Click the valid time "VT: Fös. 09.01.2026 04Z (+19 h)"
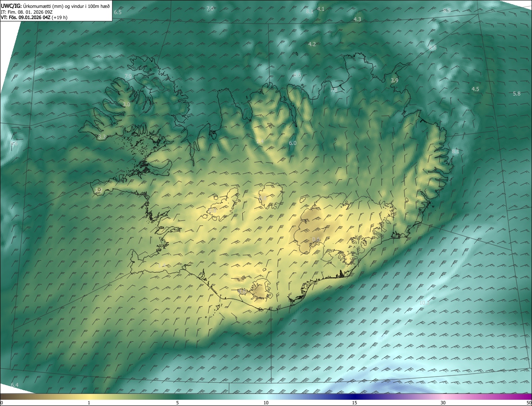 [x=34, y=17]
